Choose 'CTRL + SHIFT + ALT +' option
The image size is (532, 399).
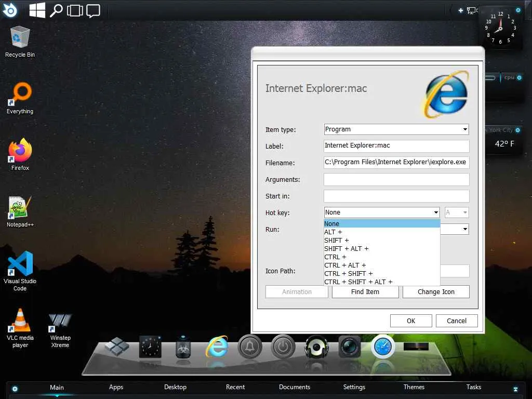click(382, 282)
